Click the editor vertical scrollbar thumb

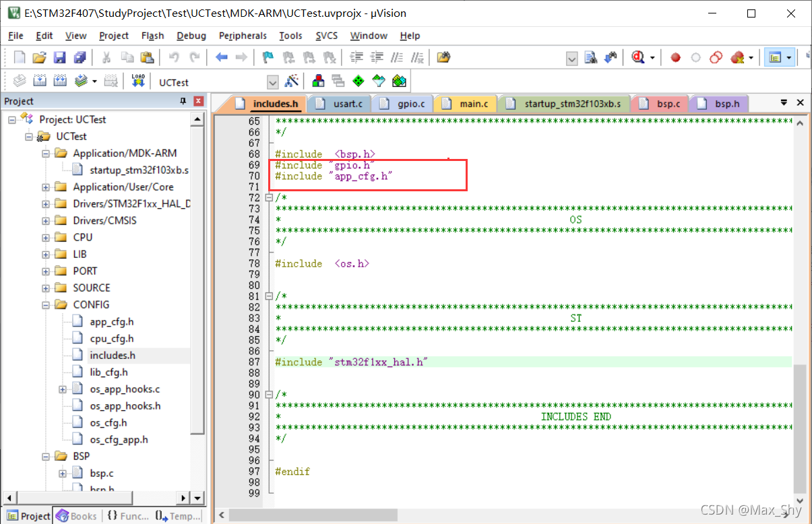799,428
